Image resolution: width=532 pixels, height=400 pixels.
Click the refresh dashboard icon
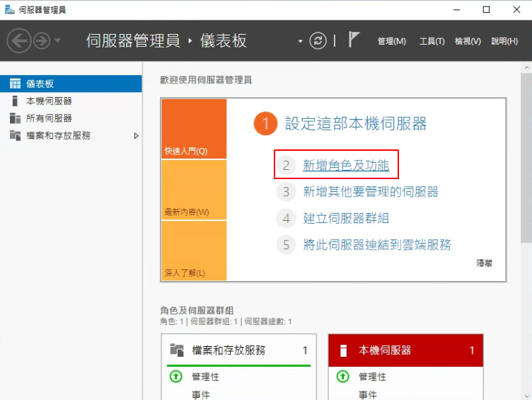[x=319, y=40]
